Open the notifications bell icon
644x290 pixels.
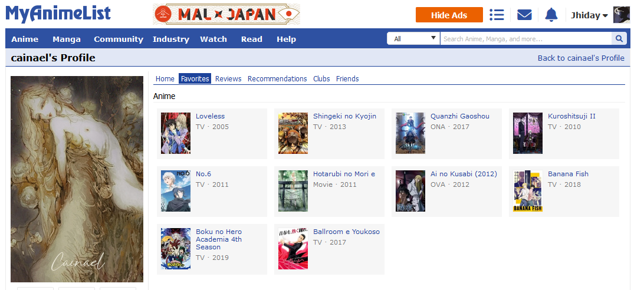551,15
